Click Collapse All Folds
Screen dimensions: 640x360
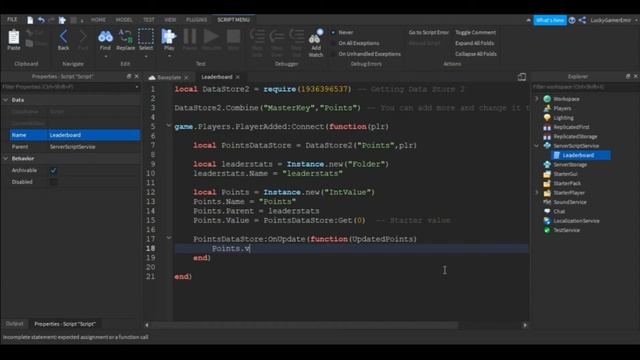pyautogui.click(x=476, y=54)
